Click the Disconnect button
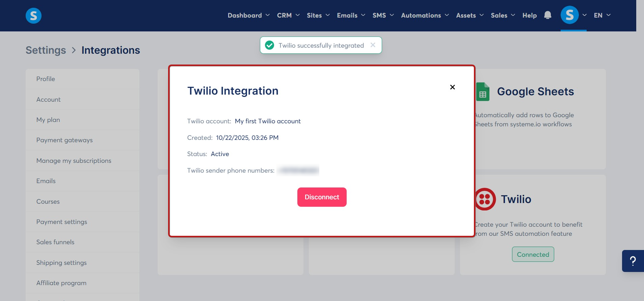The width and height of the screenshot is (644, 301). (x=322, y=197)
